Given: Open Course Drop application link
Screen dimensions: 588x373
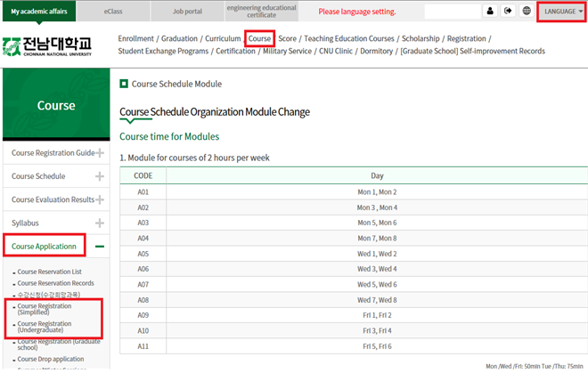Looking at the screenshot, I should click(51, 359).
